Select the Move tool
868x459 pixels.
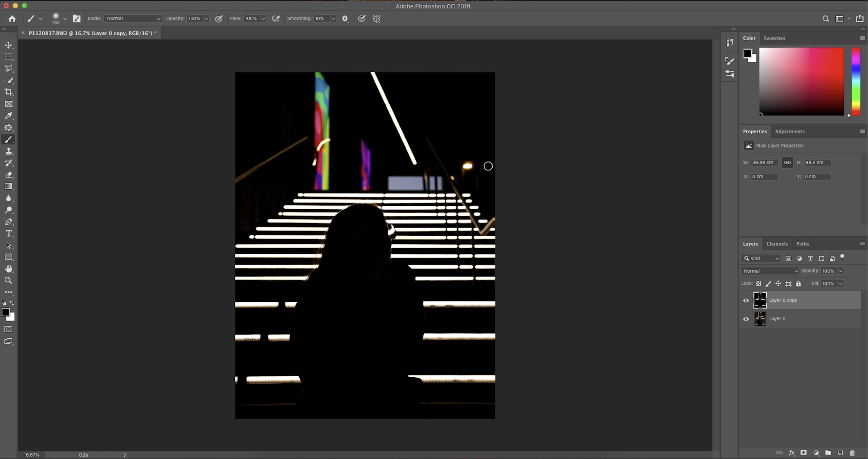[9, 45]
